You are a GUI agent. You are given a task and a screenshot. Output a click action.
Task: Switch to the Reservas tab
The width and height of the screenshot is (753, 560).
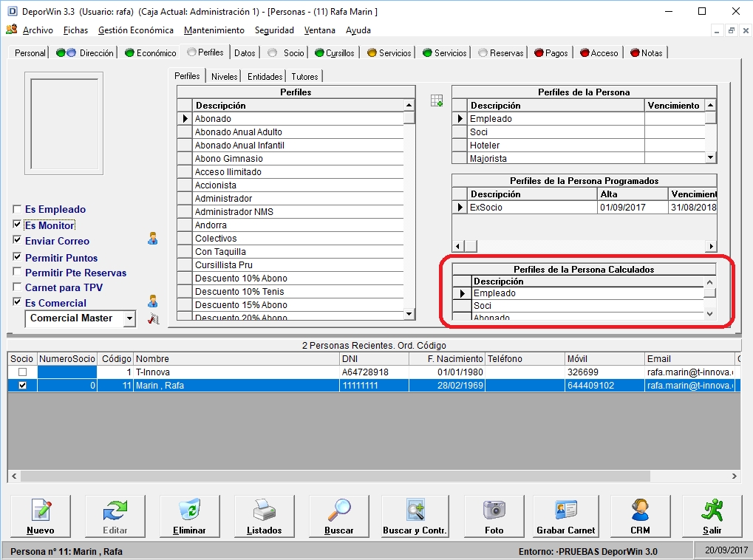(x=501, y=53)
